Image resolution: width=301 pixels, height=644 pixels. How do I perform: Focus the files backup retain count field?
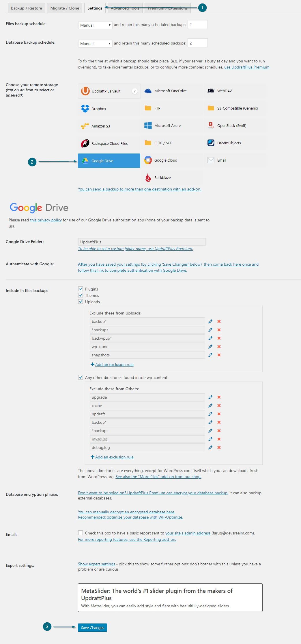coord(198,25)
